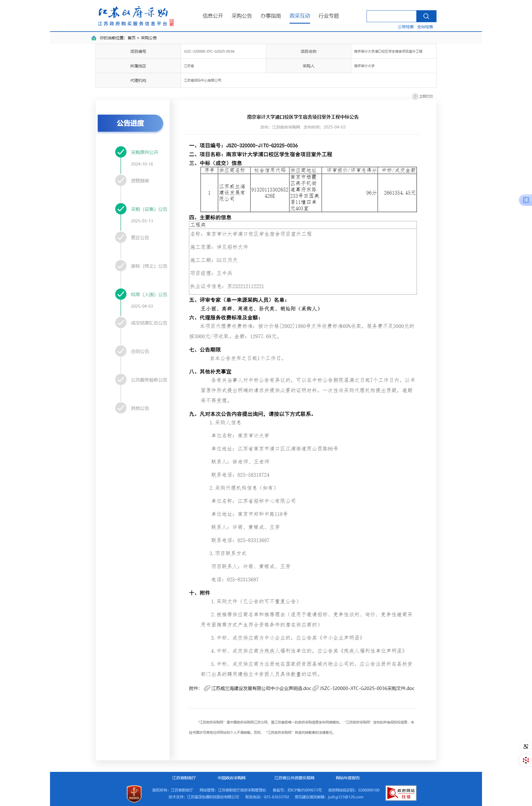This screenshot has height=806, width=532.
Task: Click the search input field
Action: pyautogui.click(x=391, y=16)
